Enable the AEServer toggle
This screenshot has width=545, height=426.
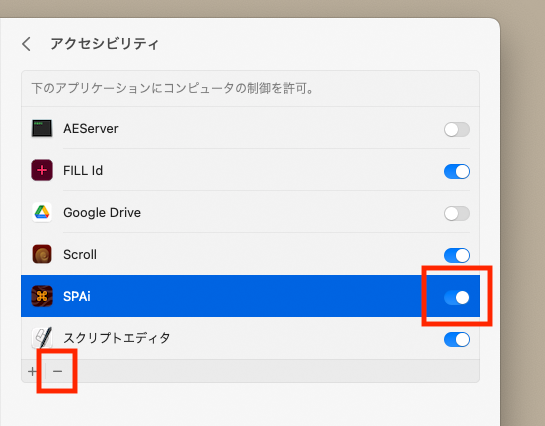tap(457, 130)
